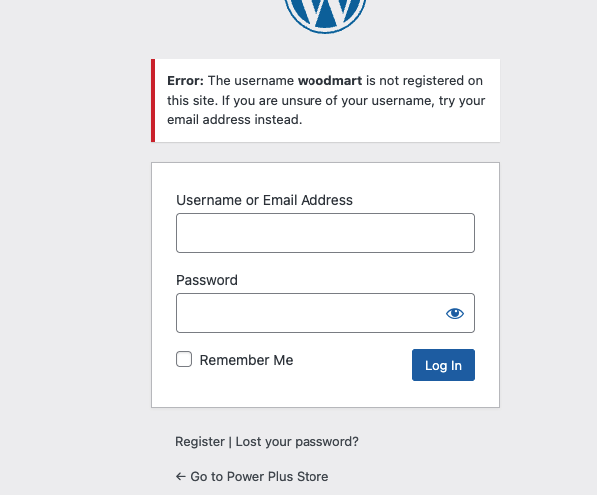Click the left arrow before Go to Power Plus Store
The height and width of the screenshot is (495, 597).
tap(180, 476)
